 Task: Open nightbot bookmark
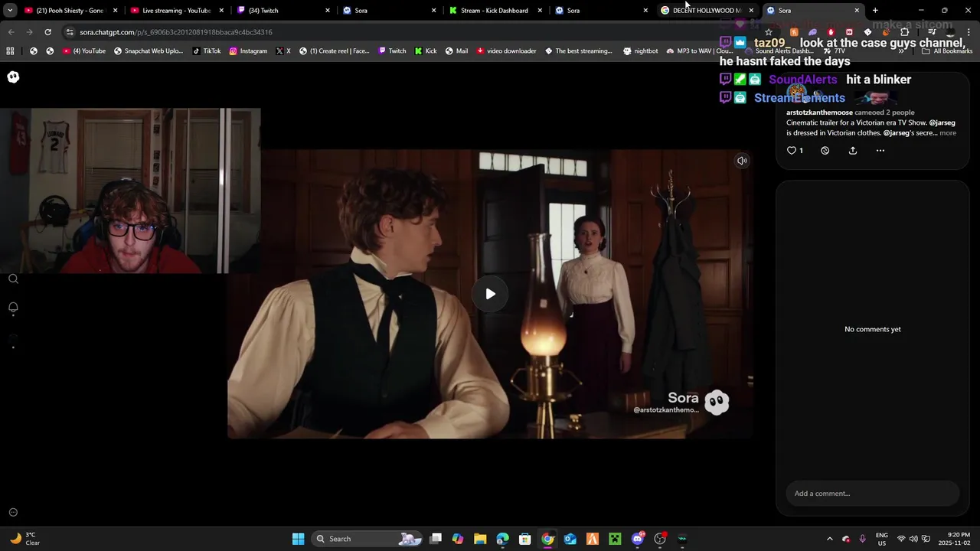[x=640, y=51]
